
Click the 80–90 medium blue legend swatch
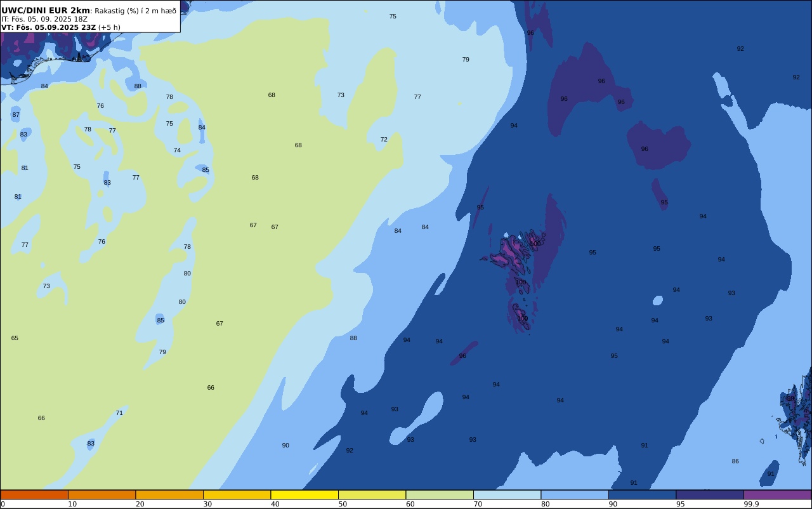click(575, 494)
